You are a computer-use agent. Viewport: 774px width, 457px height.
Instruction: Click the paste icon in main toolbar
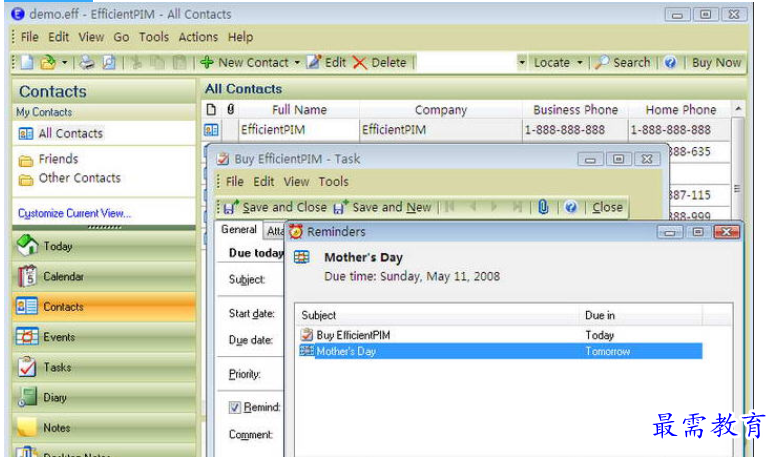coord(179,63)
